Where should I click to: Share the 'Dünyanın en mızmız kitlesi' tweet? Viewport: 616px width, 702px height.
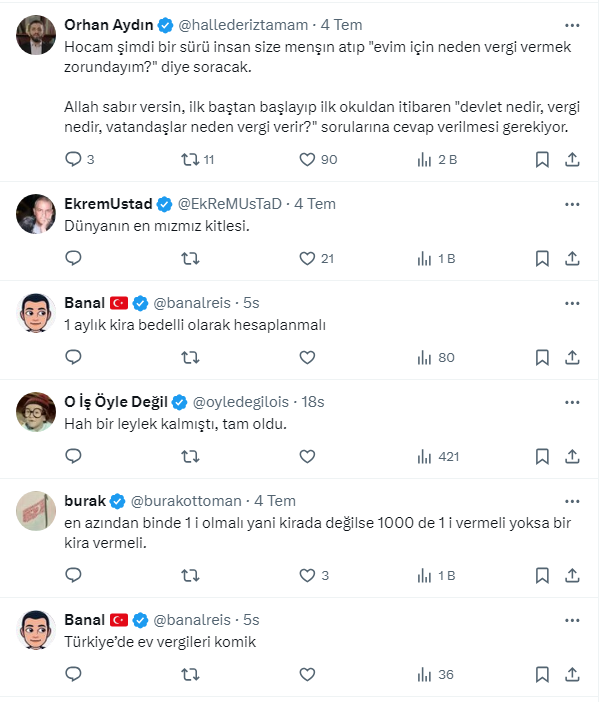coord(573,258)
